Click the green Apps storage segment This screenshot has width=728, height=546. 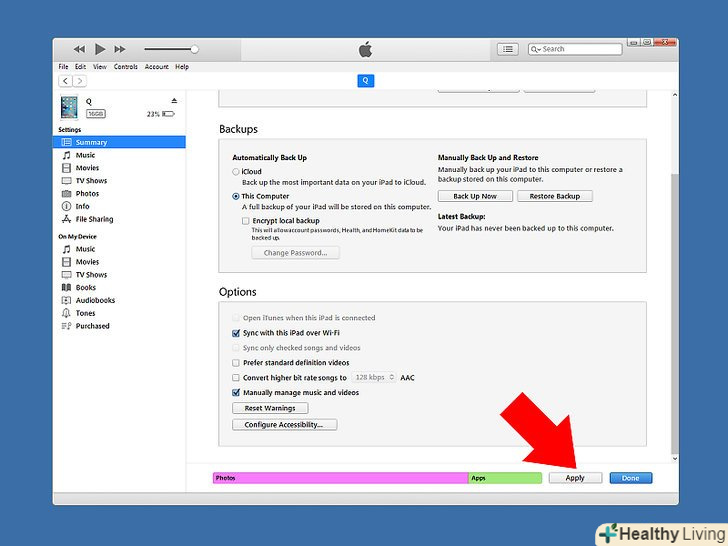505,478
